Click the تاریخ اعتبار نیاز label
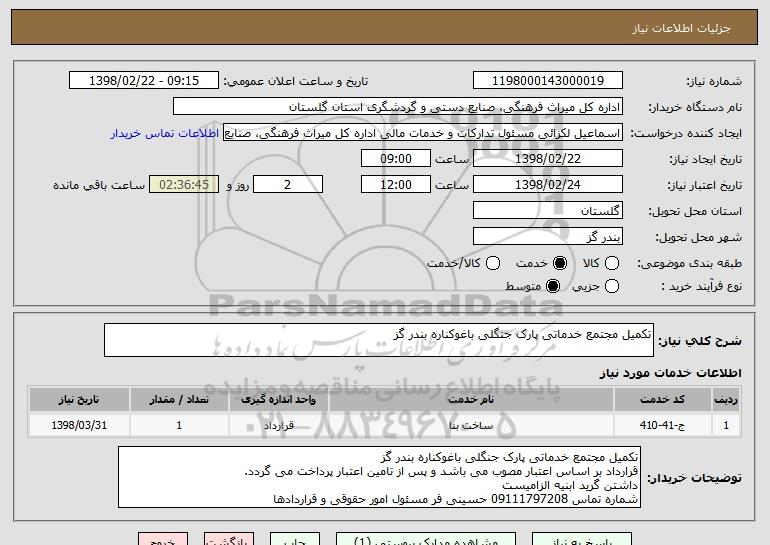This screenshot has width=770, height=545. [705, 185]
